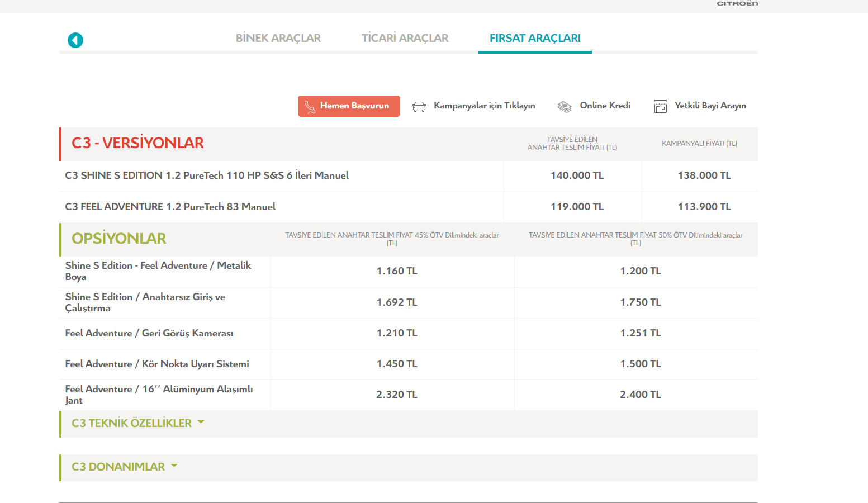Click the 2.320 TL value
Screen dimensions: 868x503
[x=397, y=395]
